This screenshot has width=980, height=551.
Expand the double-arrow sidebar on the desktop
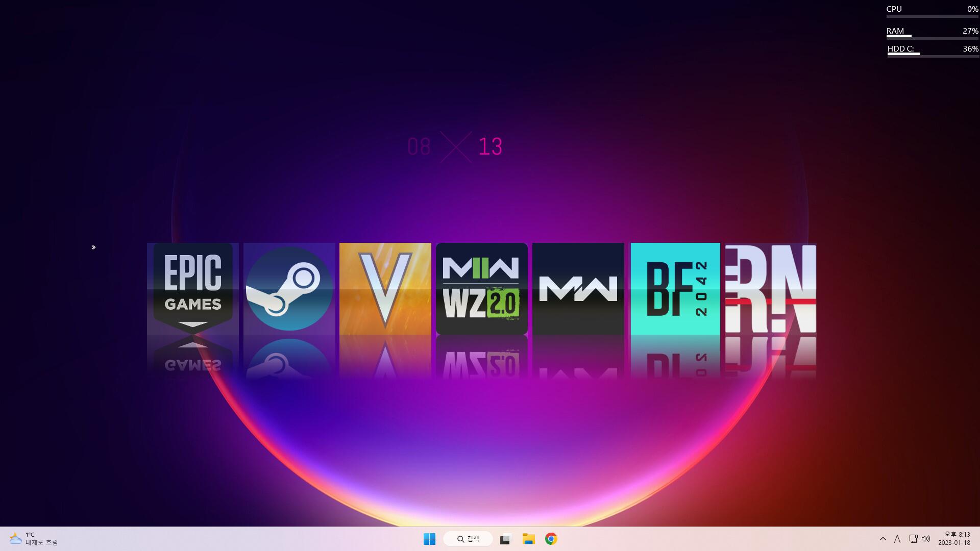[x=93, y=247]
